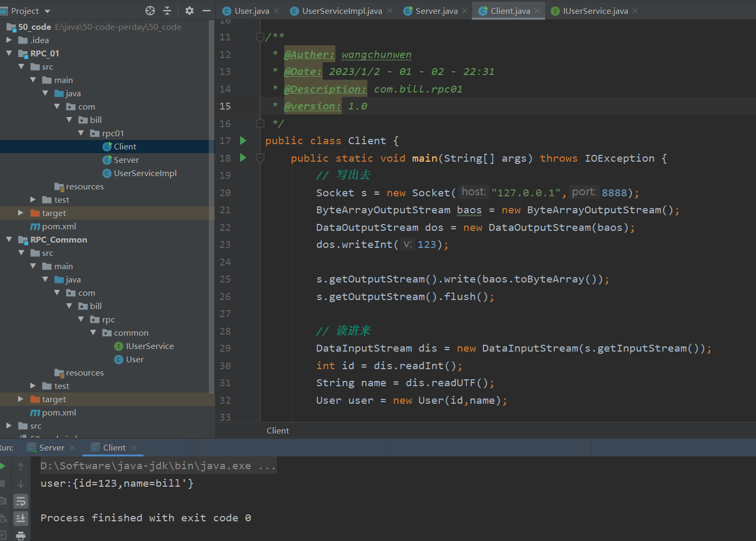
Task: Expand the .idea folder
Action: pos(9,40)
